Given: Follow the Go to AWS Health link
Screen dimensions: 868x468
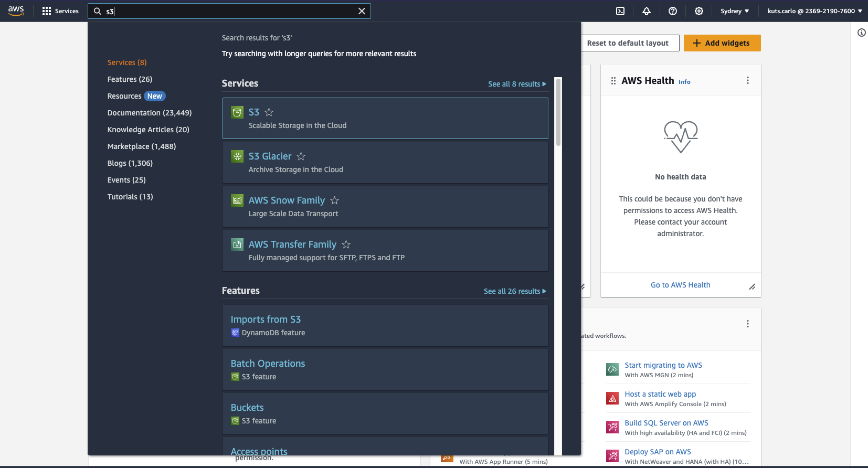Looking at the screenshot, I should 680,285.
